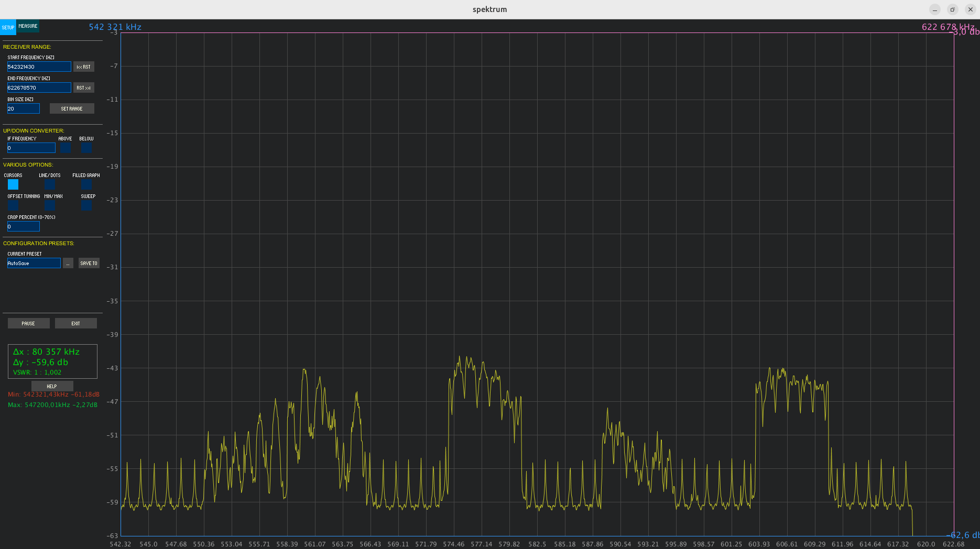Click the VSWR 1 : 1,002 value
Viewport: 980px width, 549px height.
[37, 372]
